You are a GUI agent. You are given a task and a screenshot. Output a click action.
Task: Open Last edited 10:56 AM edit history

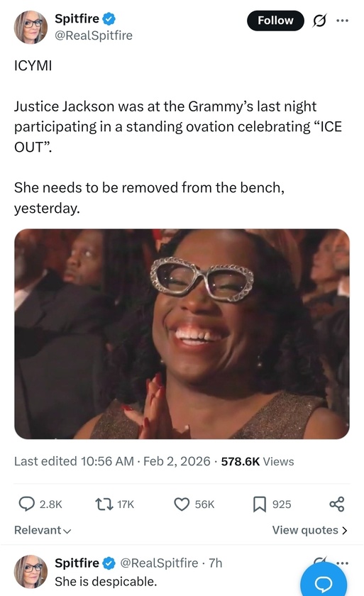pyautogui.click(x=74, y=461)
